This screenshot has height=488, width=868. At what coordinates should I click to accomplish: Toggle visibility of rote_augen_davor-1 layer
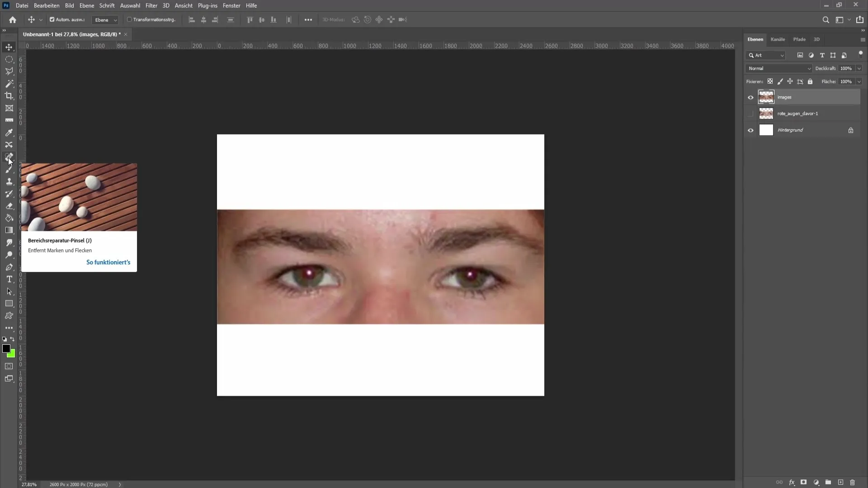click(x=750, y=114)
